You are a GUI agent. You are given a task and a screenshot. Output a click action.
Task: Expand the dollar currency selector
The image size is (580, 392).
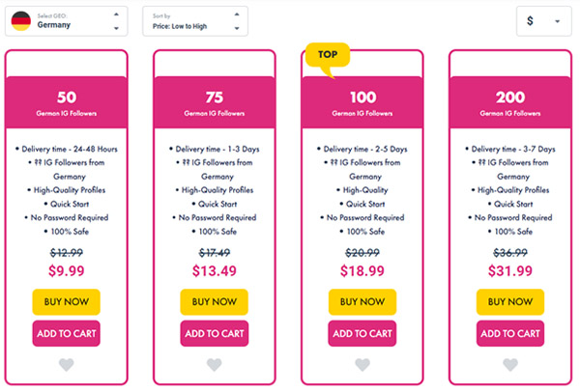pyautogui.click(x=544, y=21)
